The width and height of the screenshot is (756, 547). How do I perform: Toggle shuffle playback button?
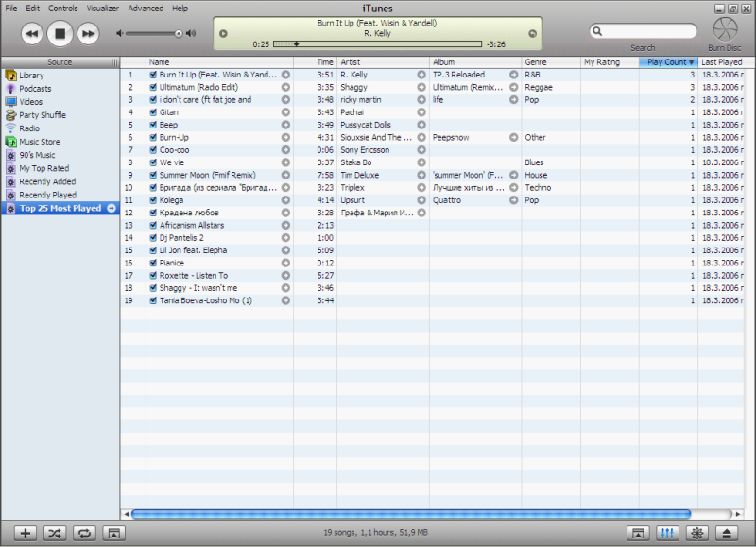pyautogui.click(x=55, y=533)
